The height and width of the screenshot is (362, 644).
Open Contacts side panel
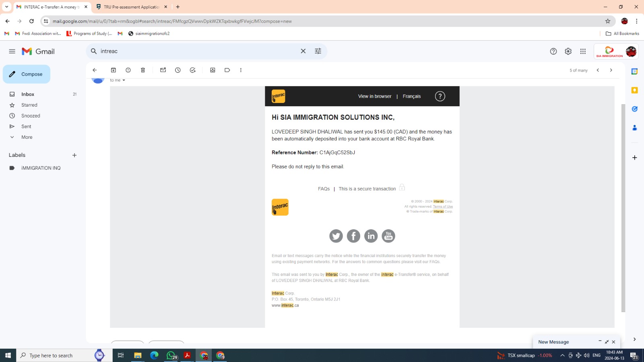coord(634,128)
